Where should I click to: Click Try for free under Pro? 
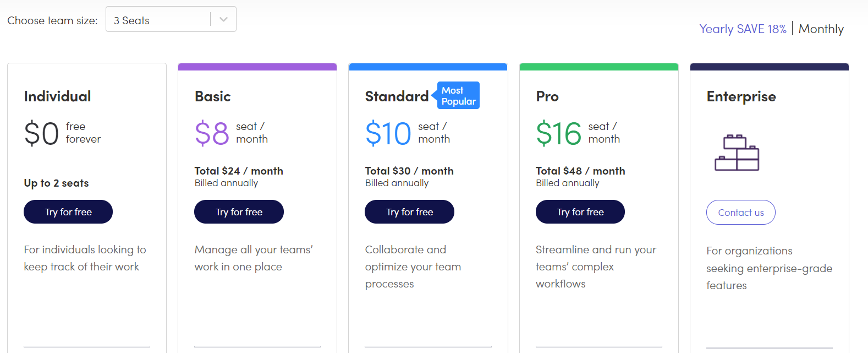tap(580, 212)
